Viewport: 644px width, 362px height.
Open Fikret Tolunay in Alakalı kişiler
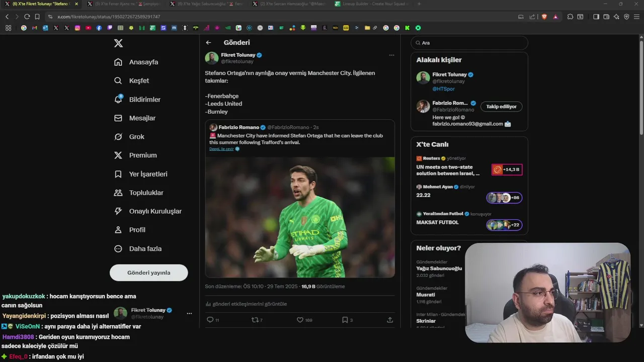tap(450, 74)
